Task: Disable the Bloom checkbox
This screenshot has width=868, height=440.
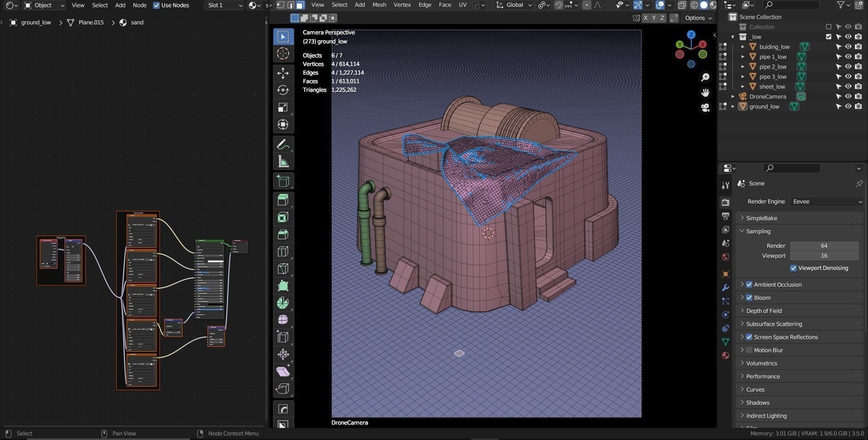Action: point(749,298)
